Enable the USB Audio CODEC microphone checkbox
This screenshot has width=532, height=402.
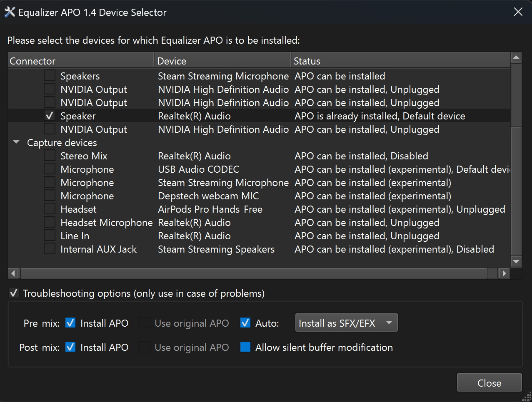(50, 169)
